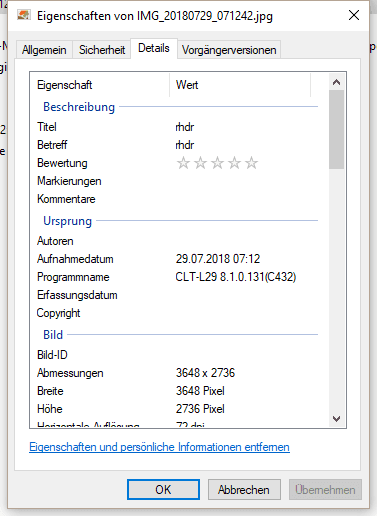Select the Bewertung property label
377x516 pixels.
click(62, 163)
